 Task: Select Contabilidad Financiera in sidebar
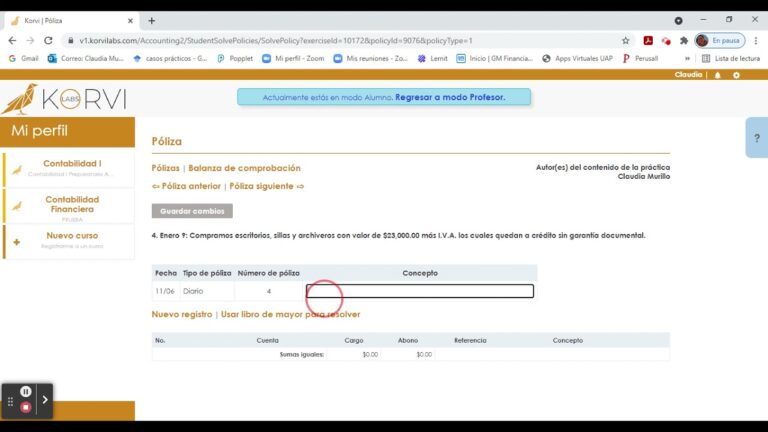tap(72, 204)
